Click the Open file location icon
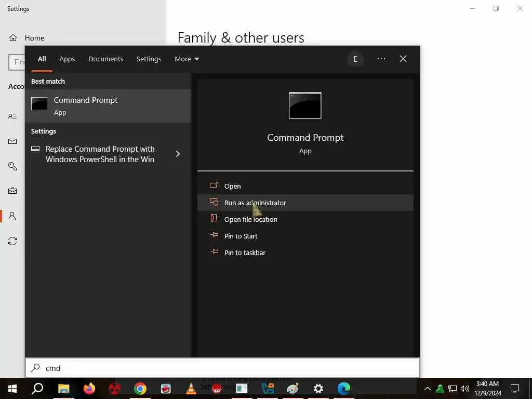The image size is (532, 399). pyautogui.click(x=214, y=218)
